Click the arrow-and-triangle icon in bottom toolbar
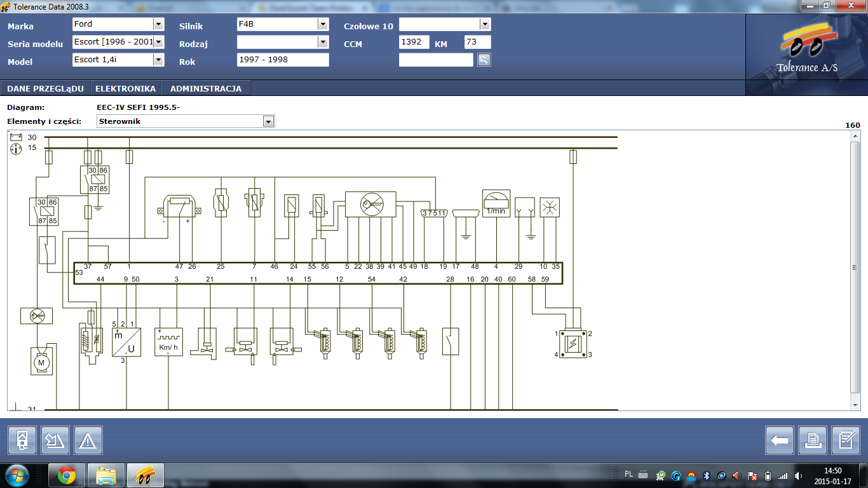 click(x=55, y=440)
